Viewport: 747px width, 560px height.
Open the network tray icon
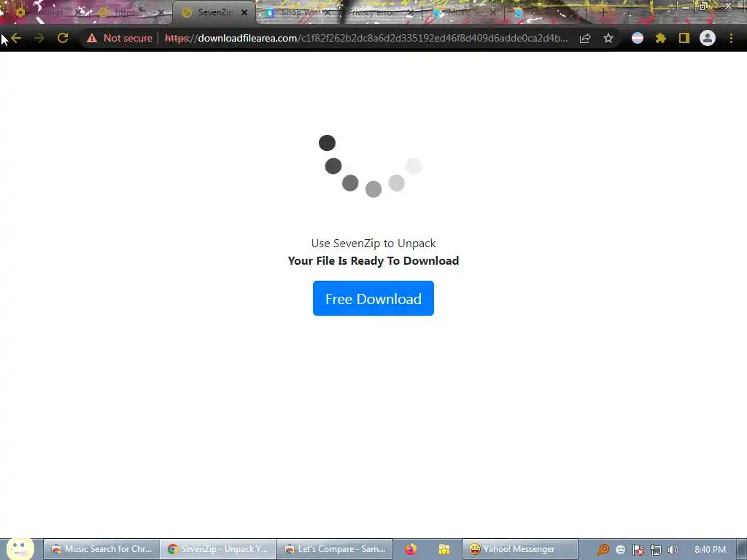[x=656, y=550]
